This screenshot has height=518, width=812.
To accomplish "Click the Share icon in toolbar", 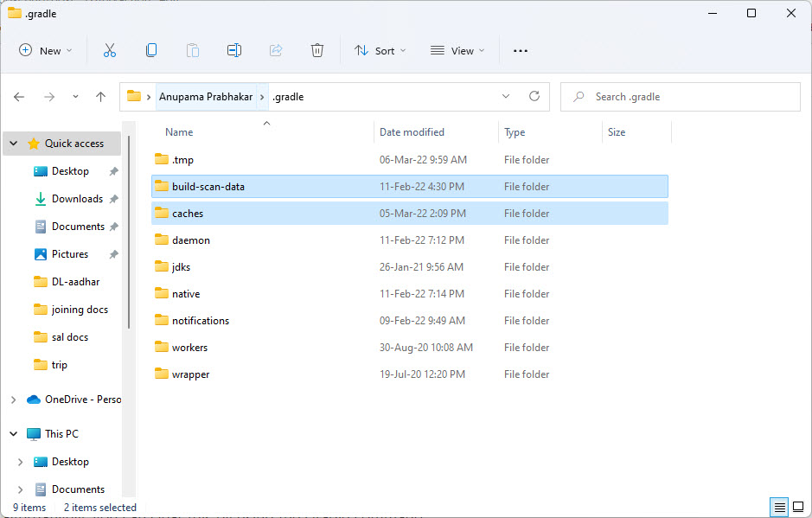I will 276,50.
